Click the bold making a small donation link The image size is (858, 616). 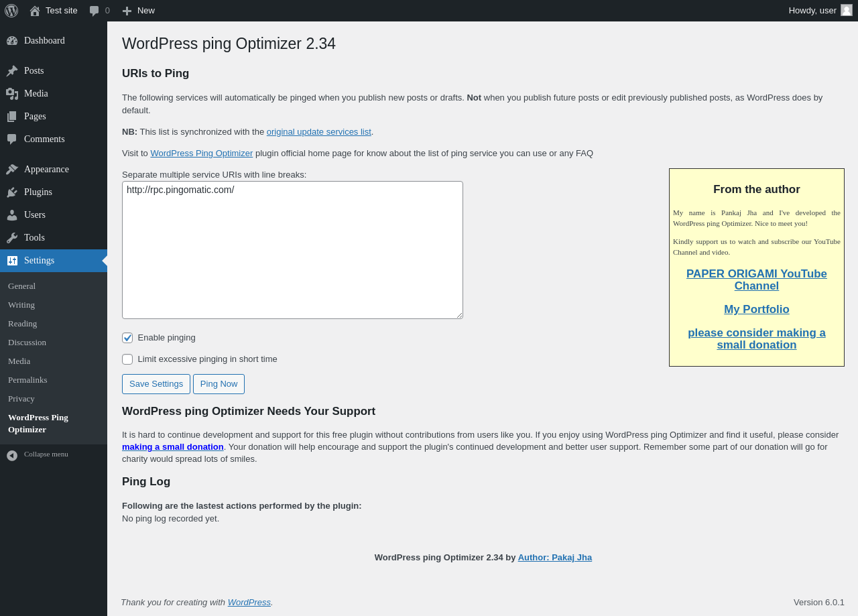tap(173, 447)
